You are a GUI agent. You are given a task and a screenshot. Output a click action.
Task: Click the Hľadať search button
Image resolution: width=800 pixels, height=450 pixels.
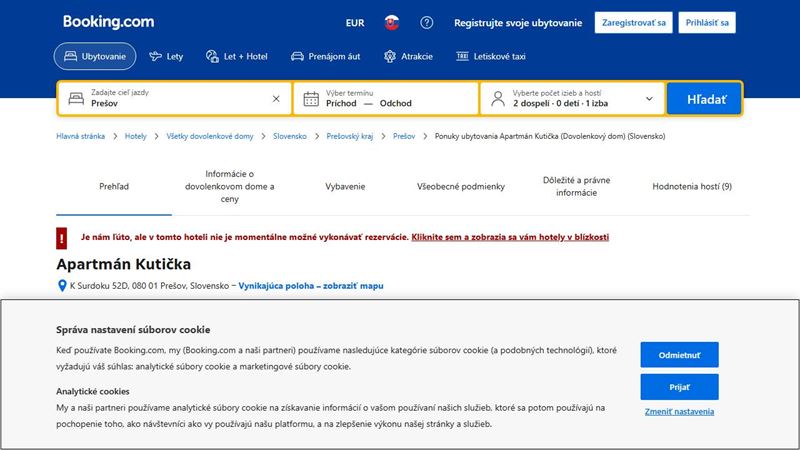pos(705,98)
